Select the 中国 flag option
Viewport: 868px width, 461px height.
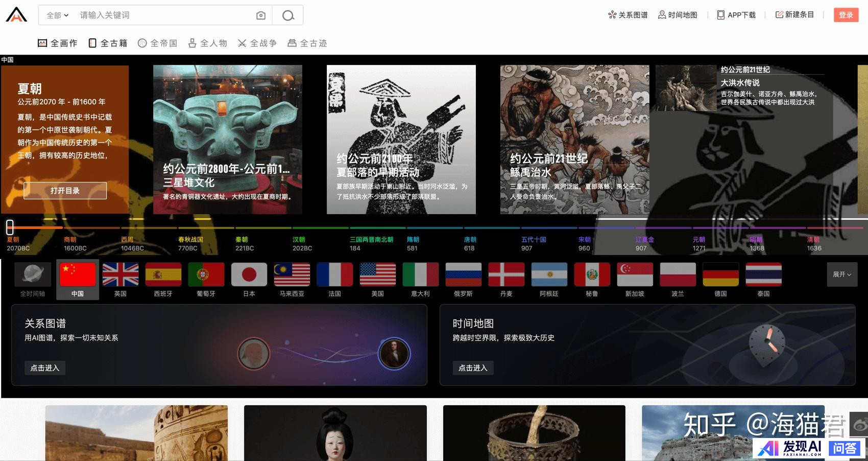77,274
